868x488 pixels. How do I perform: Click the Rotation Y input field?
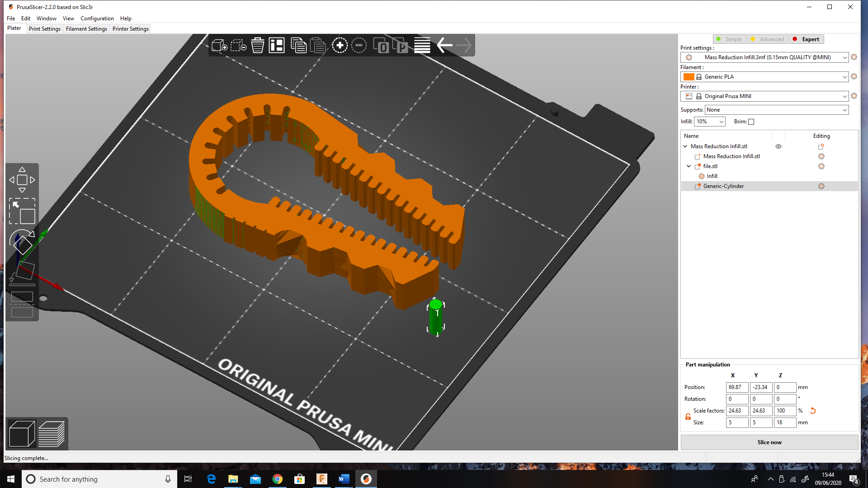pyautogui.click(x=761, y=399)
